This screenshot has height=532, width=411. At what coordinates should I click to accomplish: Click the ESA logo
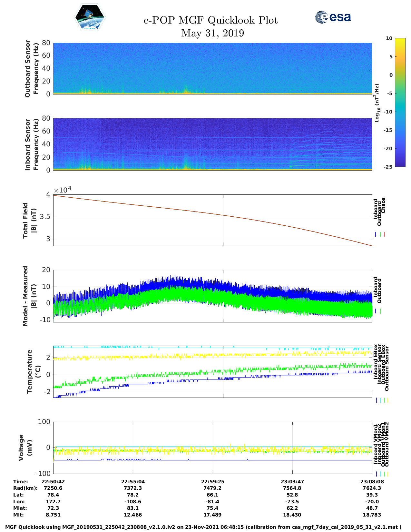click(x=333, y=17)
